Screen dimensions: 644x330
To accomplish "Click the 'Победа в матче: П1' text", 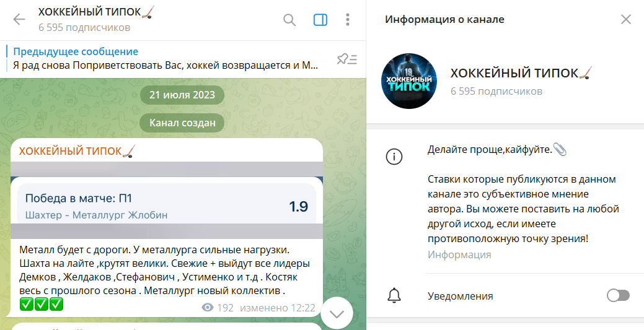I will point(79,198).
